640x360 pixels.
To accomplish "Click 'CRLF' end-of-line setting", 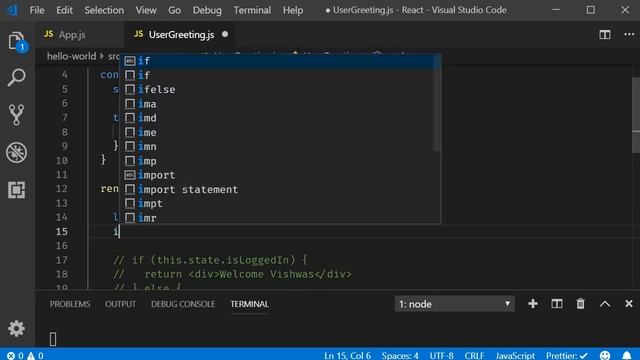I will click(474, 356).
